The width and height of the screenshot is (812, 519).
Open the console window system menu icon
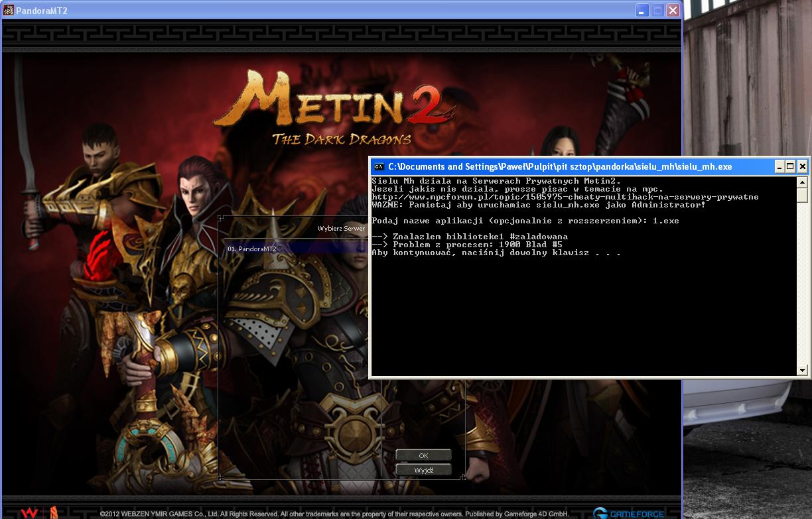(x=379, y=166)
